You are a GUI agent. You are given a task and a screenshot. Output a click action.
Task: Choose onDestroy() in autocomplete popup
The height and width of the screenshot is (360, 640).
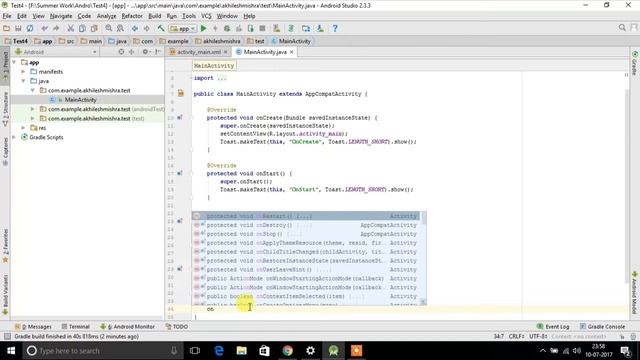click(305, 225)
